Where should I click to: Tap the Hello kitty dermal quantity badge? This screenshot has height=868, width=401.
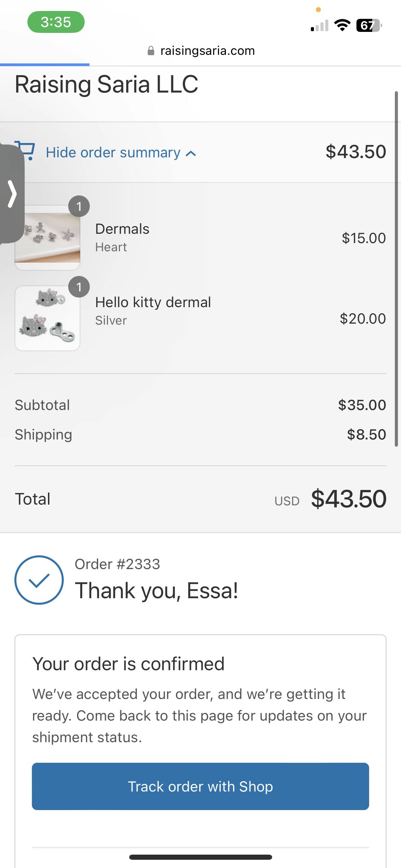click(79, 287)
